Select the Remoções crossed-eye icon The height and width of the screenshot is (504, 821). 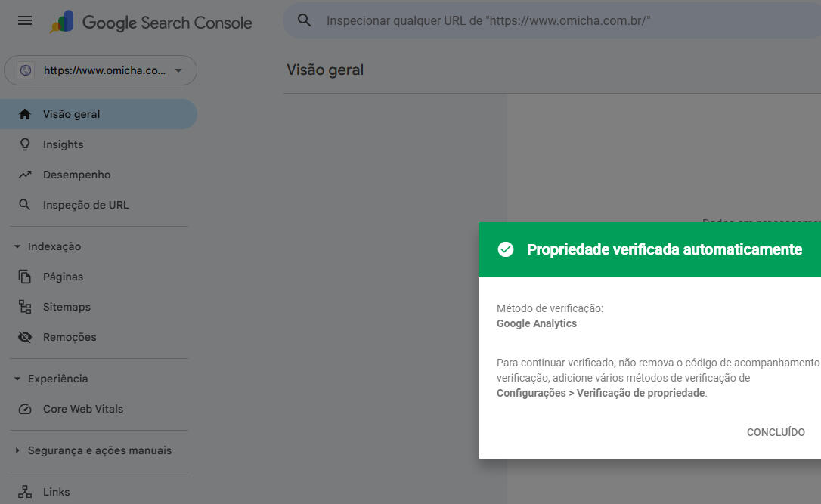[26, 337]
